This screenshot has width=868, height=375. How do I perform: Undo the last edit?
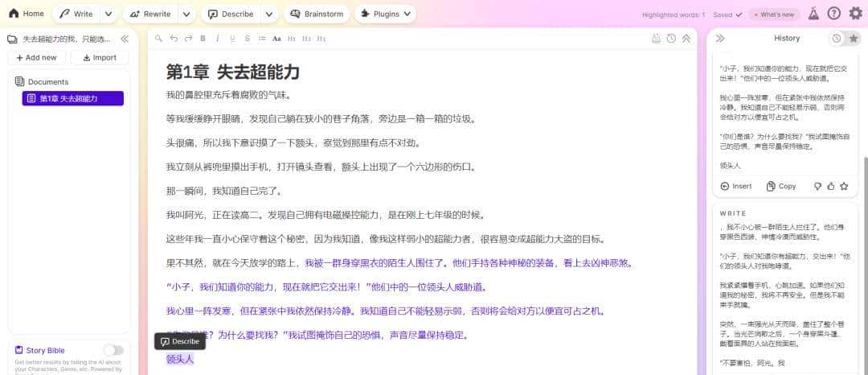[174, 38]
